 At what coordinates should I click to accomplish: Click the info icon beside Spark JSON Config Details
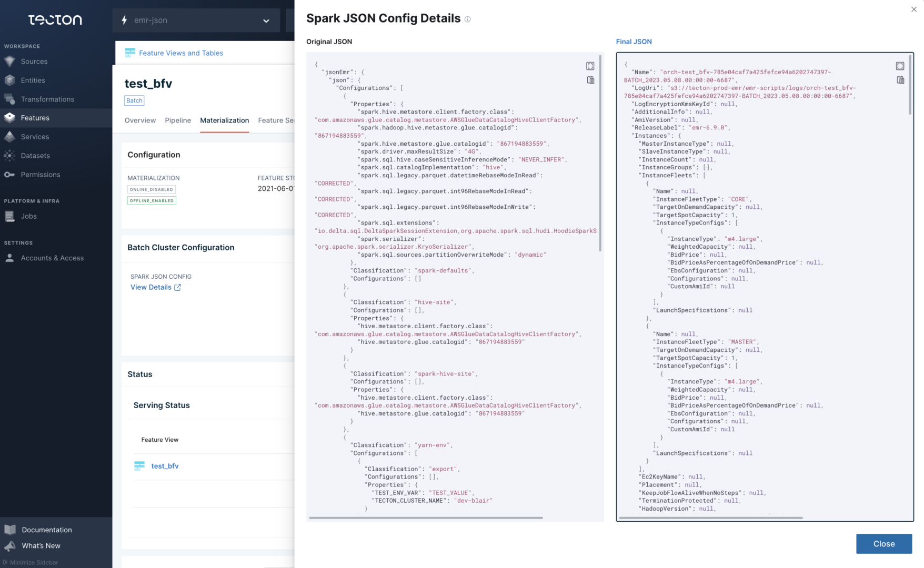click(x=467, y=19)
